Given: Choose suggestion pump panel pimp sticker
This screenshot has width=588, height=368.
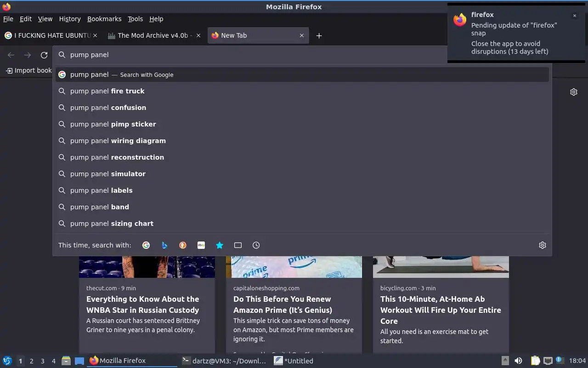Looking at the screenshot, I should point(302,124).
